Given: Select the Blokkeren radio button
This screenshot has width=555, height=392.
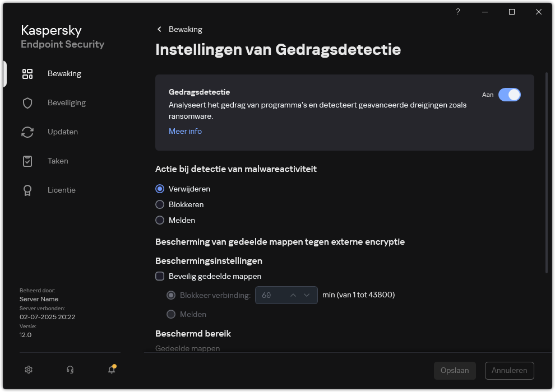Looking at the screenshot, I should coord(160,204).
